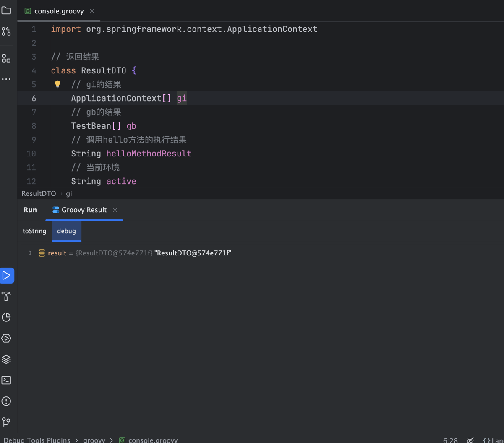Click line number 10 in the gutter
This screenshot has height=443, width=504.
(x=31, y=154)
